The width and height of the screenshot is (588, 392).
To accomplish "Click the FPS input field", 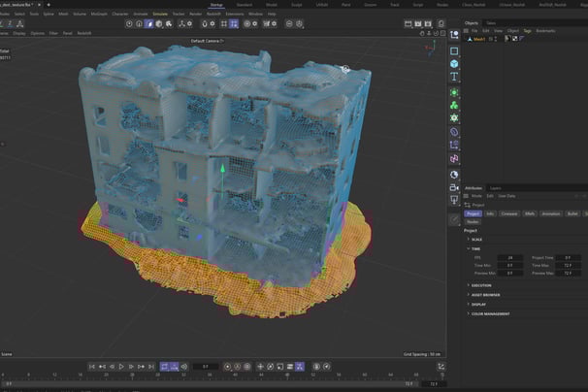I will [510, 258].
